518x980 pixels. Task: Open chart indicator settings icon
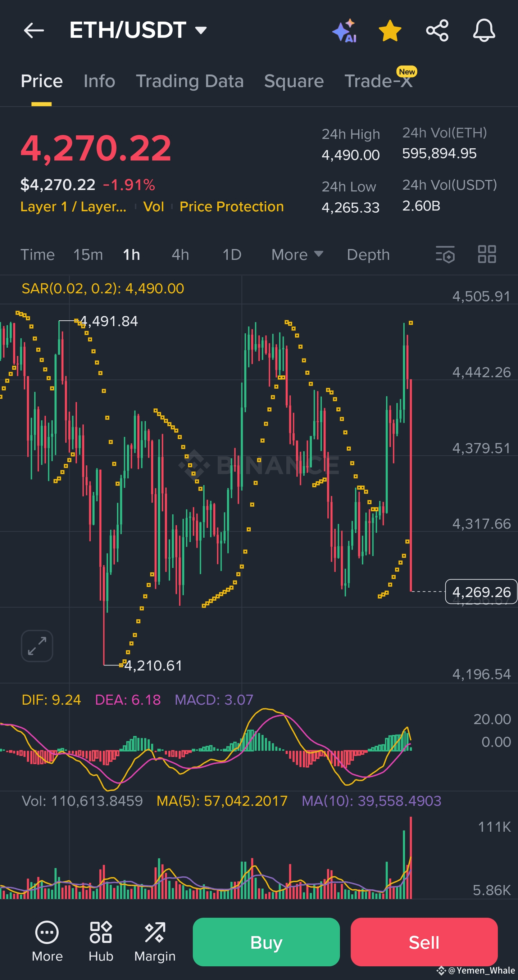[445, 254]
